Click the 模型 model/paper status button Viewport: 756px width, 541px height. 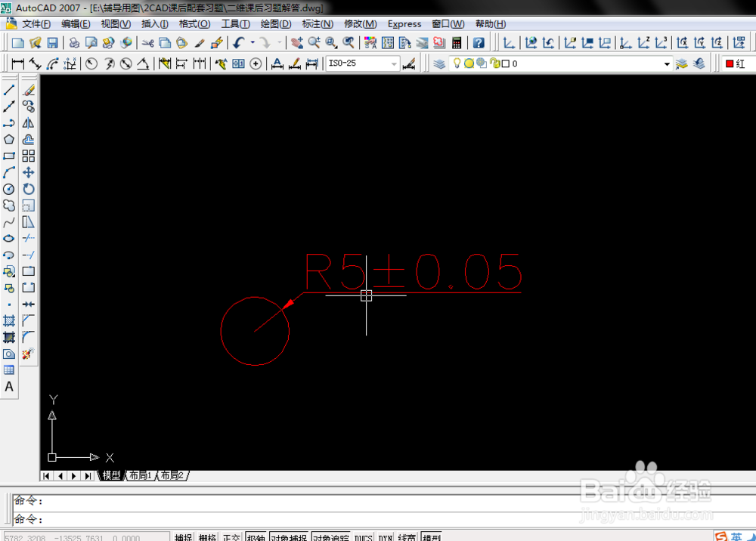(x=431, y=537)
